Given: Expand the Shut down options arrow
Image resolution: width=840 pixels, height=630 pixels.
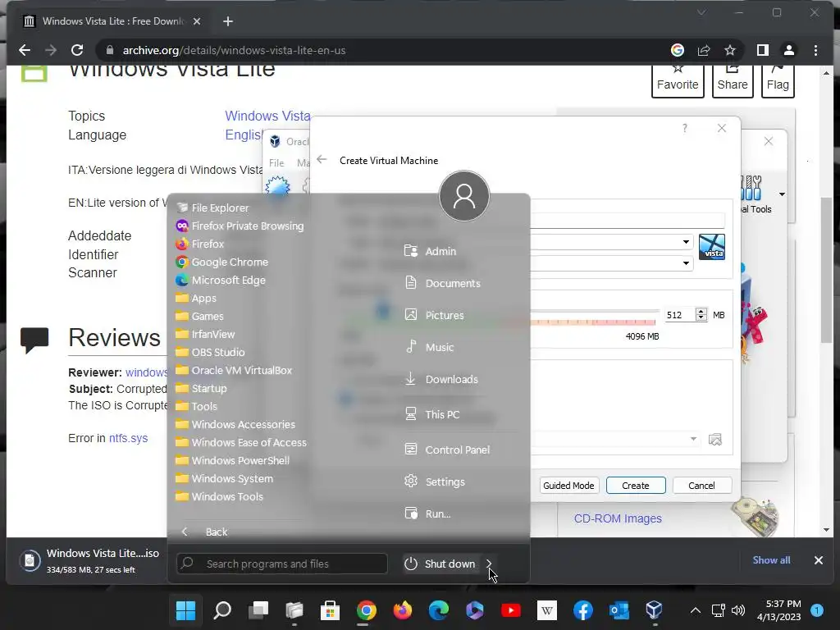Looking at the screenshot, I should point(489,564).
